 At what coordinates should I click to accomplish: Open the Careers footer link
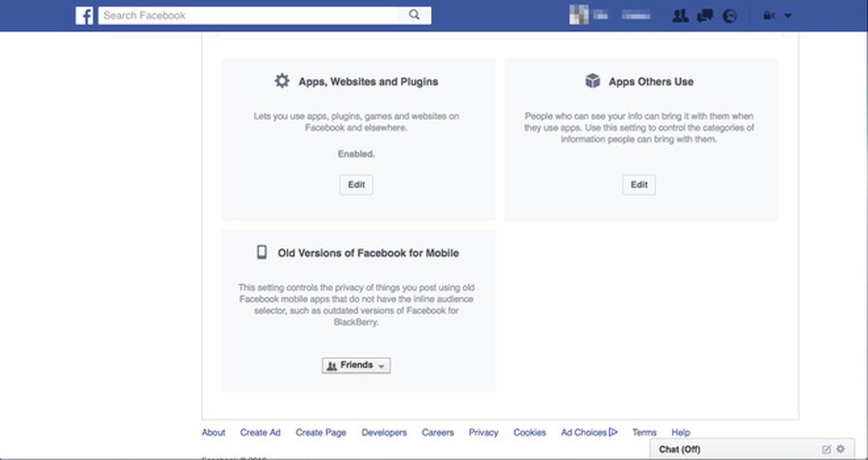pos(438,432)
